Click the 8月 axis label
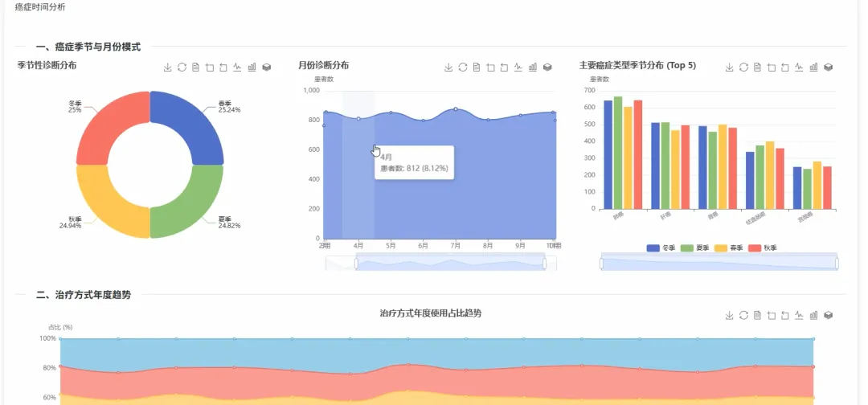 [x=488, y=245]
